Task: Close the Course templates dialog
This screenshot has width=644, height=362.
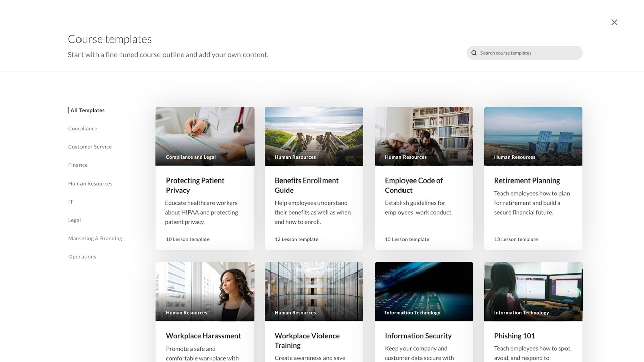Action: (x=614, y=22)
